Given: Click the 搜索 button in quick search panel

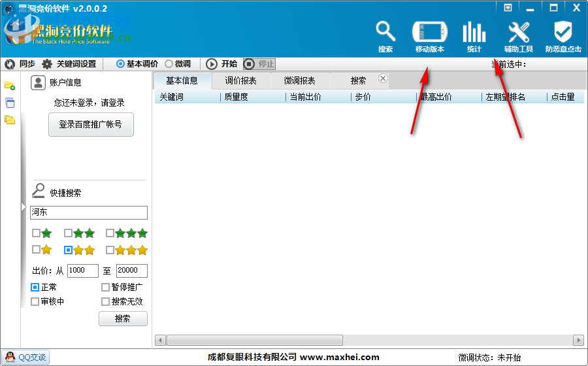Looking at the screenshot, I should tap(123, 319).
